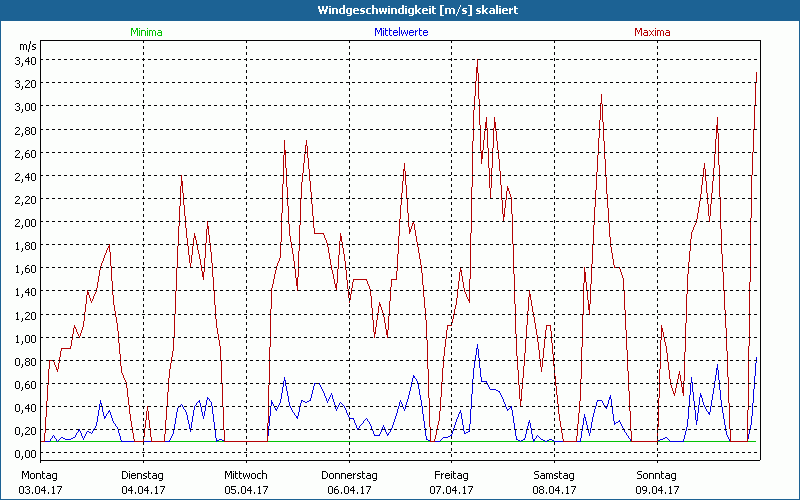800x500 pixels.
Task: Select the Freitag day label
Action: (451, 475)
